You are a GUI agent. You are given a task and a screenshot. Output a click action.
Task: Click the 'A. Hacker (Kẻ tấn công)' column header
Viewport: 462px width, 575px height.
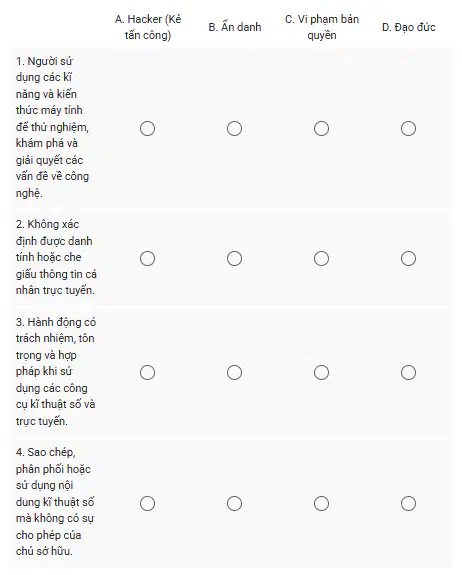click(x=148, y=27)
